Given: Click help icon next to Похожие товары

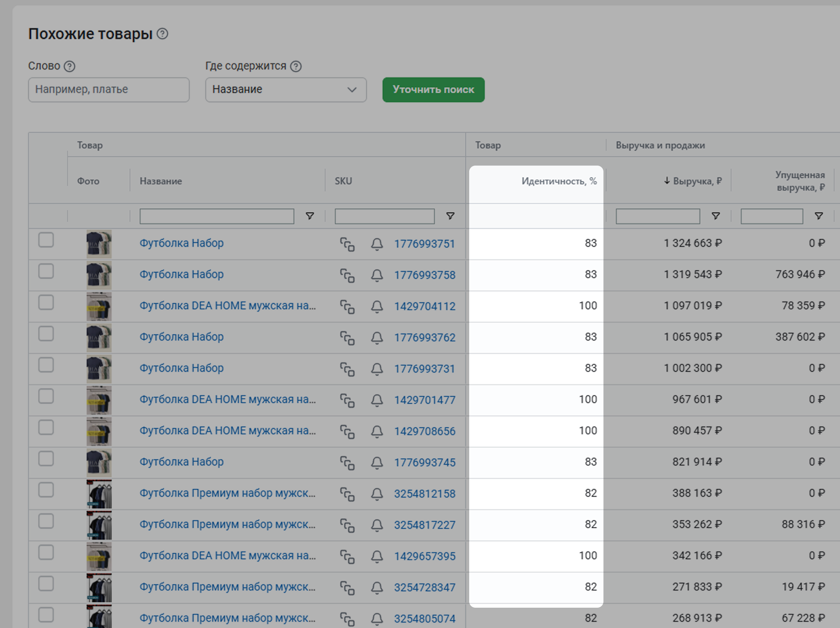Looking at the screenshot, I should [162, 34].
